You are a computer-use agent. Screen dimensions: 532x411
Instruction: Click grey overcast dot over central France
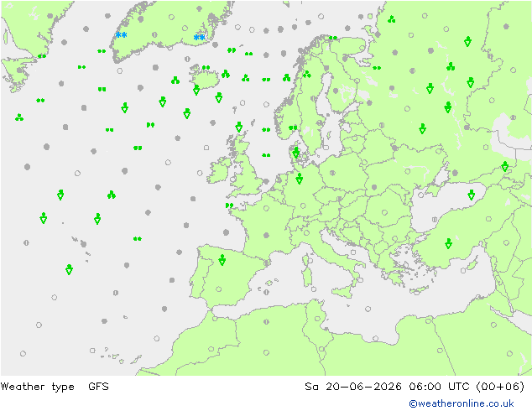tap(266, 235)
